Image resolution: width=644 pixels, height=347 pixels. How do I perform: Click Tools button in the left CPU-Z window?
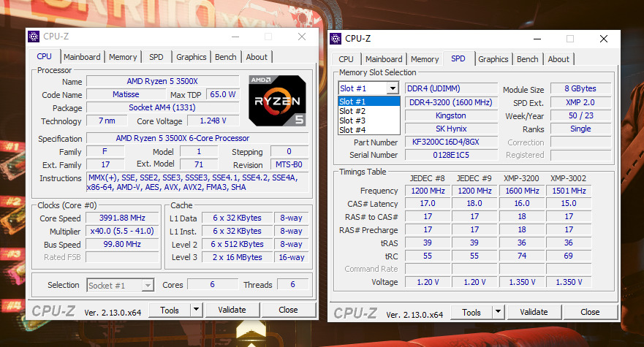click(170, 310)
